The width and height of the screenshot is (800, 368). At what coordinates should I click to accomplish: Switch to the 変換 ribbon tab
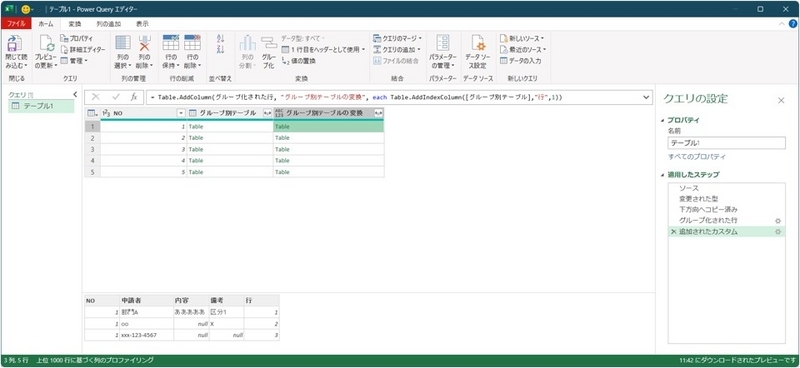pyautogui.click(x=75, y=23)
